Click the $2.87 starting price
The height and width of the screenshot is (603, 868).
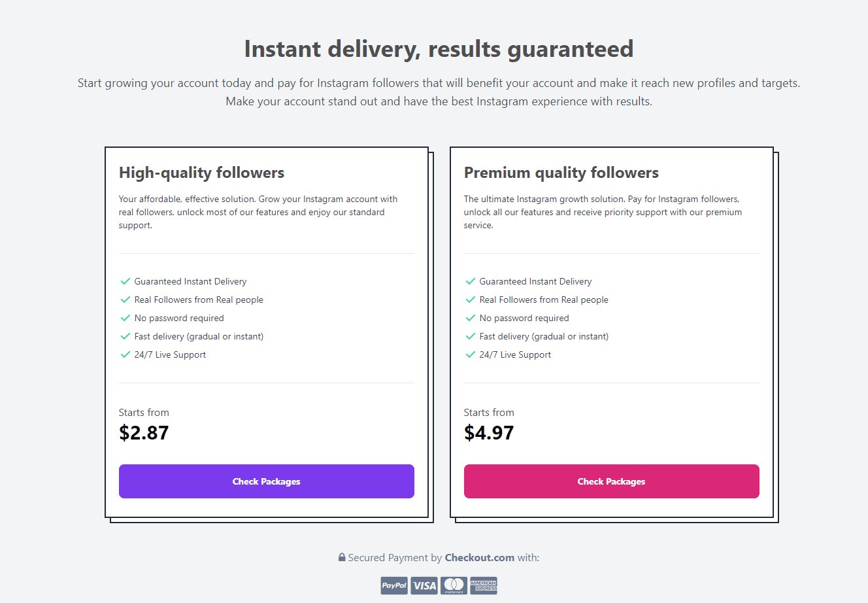144,433
